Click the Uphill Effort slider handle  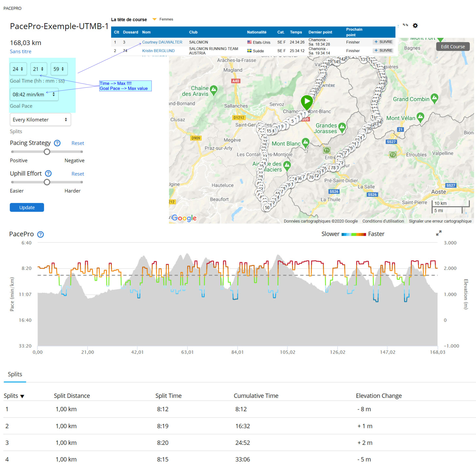pyautogui.click(x=47, y=182)
